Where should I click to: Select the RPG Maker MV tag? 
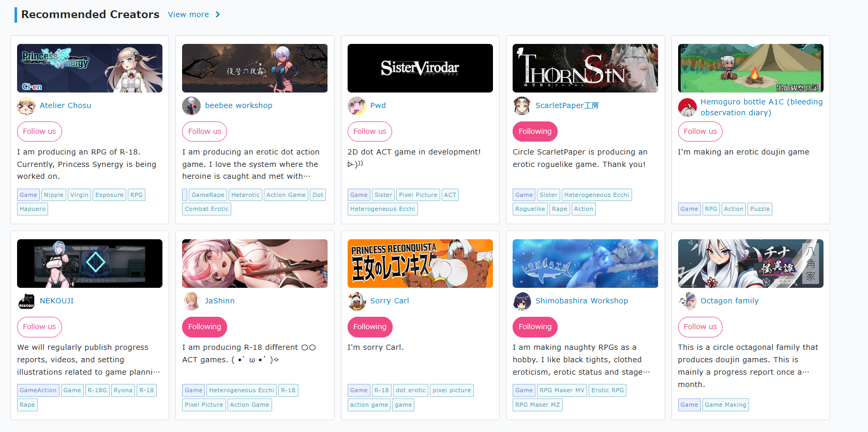click(562, 390)
